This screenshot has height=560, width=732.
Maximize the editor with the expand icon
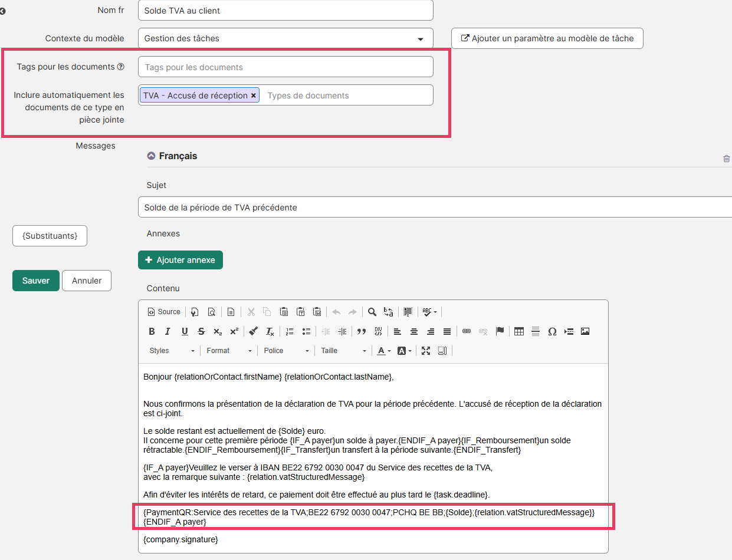pos(426,351)
